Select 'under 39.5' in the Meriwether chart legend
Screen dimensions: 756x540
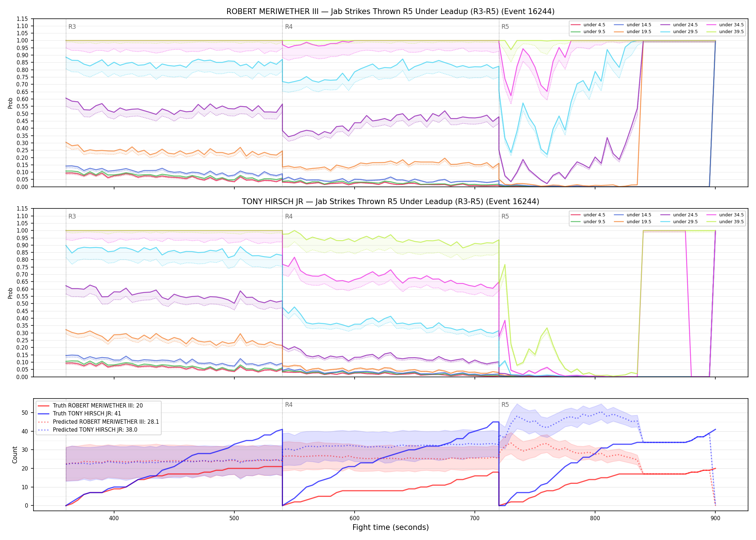pyautogui.click(x=725, y=32)
